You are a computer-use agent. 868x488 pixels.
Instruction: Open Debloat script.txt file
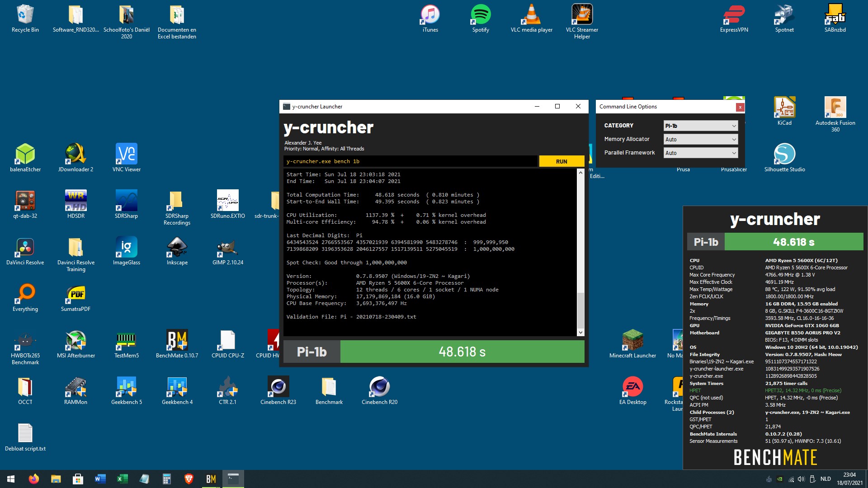25,437
